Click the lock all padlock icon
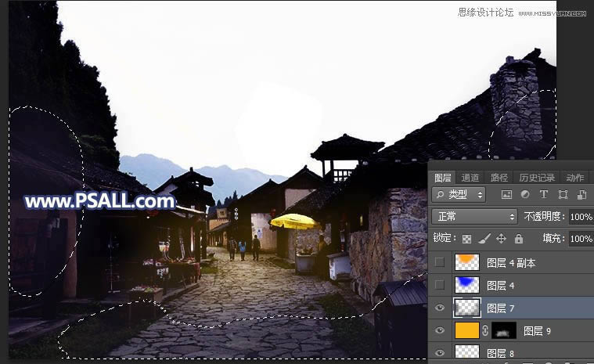 click(x=518, y=239)
